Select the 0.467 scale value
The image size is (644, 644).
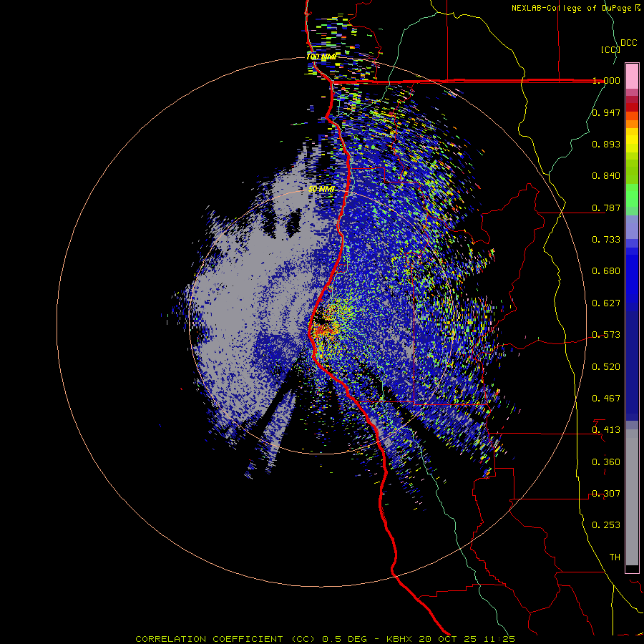click(x=606, y=399)
